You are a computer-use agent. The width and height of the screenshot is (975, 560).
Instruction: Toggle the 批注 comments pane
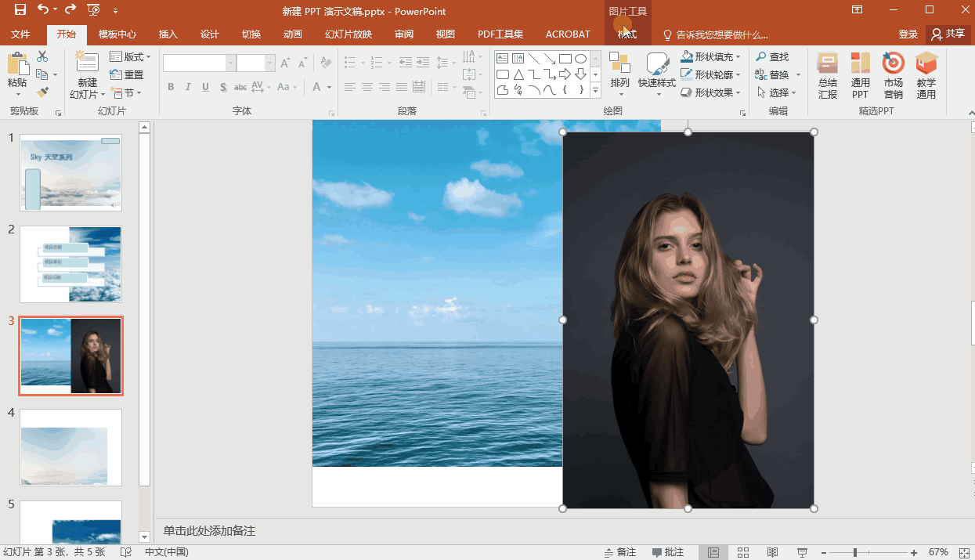click(x=668, y=552)
